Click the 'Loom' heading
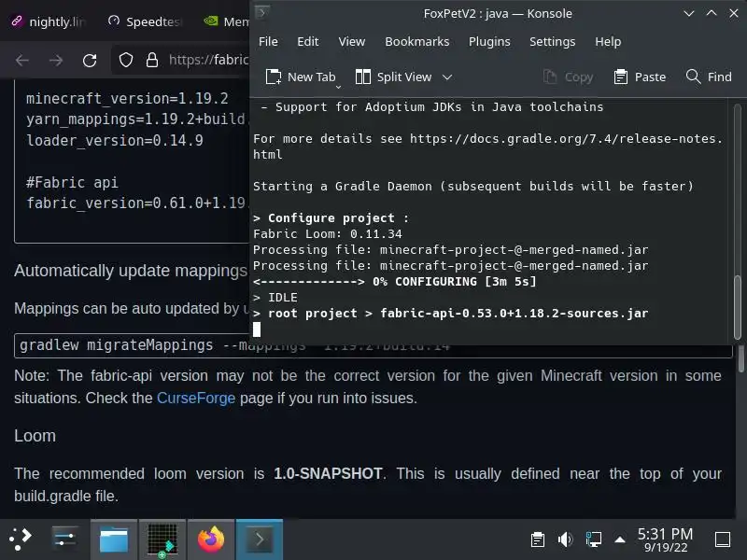 (x=35, y=436)
